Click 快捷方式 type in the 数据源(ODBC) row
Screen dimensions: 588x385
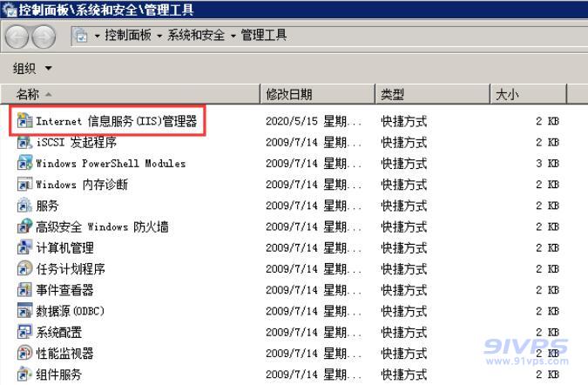[404, 311]
